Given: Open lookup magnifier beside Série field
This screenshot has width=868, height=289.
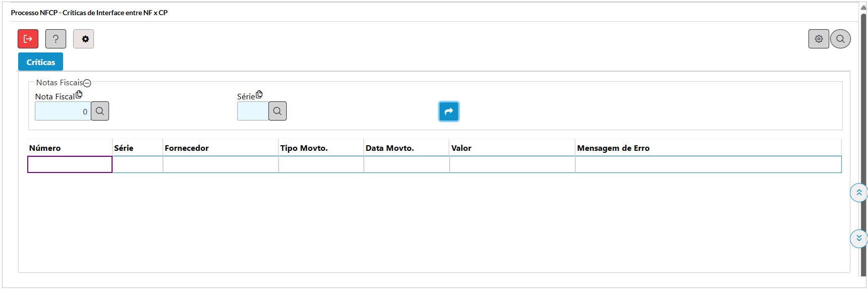Looking at the screenshot, I should pos(278,111).
